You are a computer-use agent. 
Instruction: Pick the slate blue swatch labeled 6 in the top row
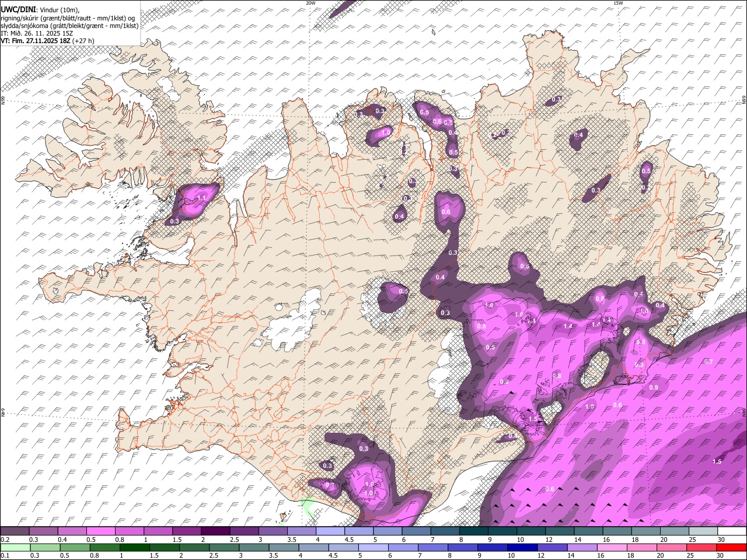click(416, 531)
